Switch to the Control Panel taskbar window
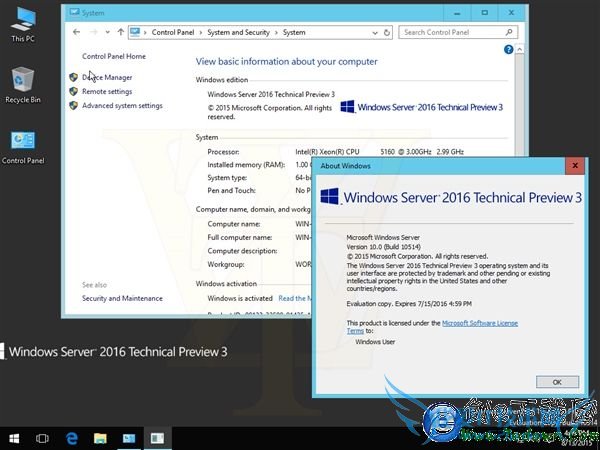600x450 pixels. pos(129,439)
